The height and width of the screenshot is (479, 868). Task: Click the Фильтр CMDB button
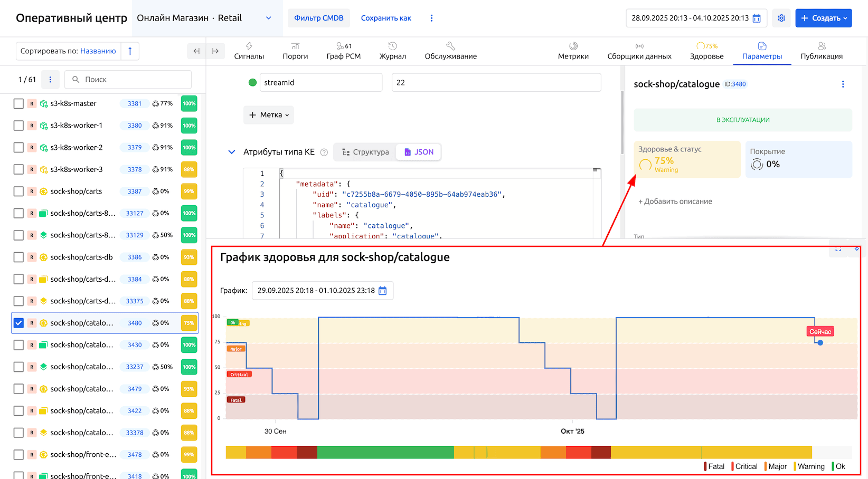(318, 18)
